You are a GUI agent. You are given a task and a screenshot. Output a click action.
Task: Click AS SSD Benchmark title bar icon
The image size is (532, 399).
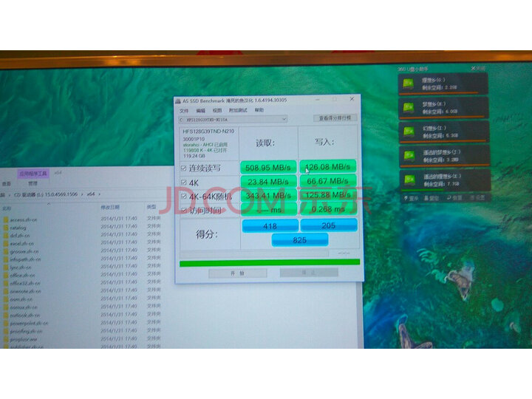tap(178, 101)
